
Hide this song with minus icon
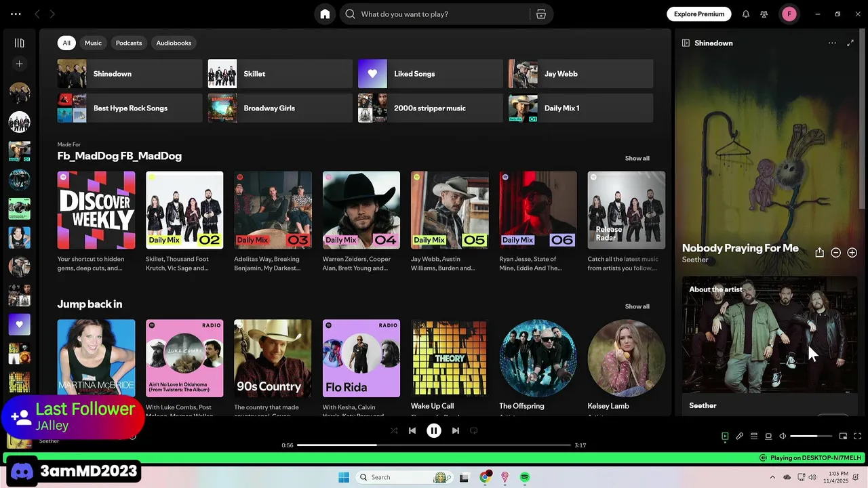(836, 253)
